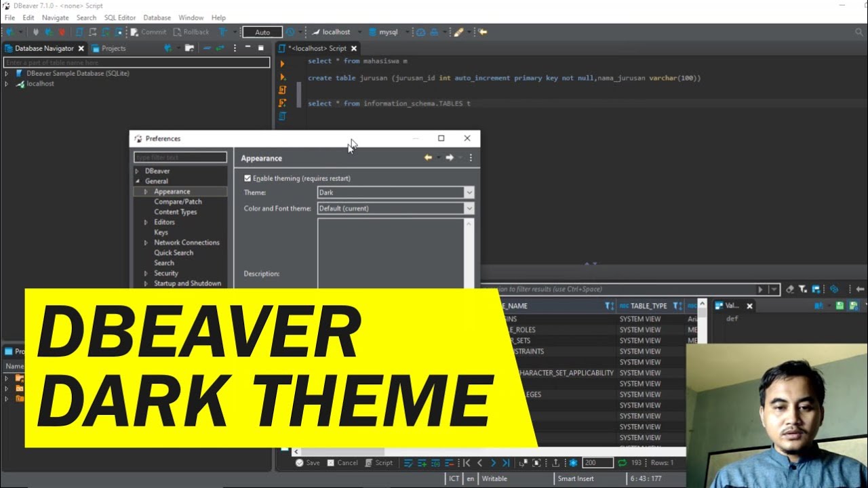Expand DBeaver node in Preferences tree
This screenshot has width=868, height=488.
(x=137, y=171)
